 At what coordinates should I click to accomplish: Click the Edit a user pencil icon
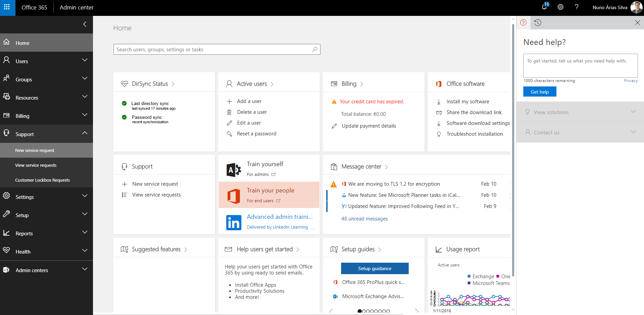coord(229,123)
